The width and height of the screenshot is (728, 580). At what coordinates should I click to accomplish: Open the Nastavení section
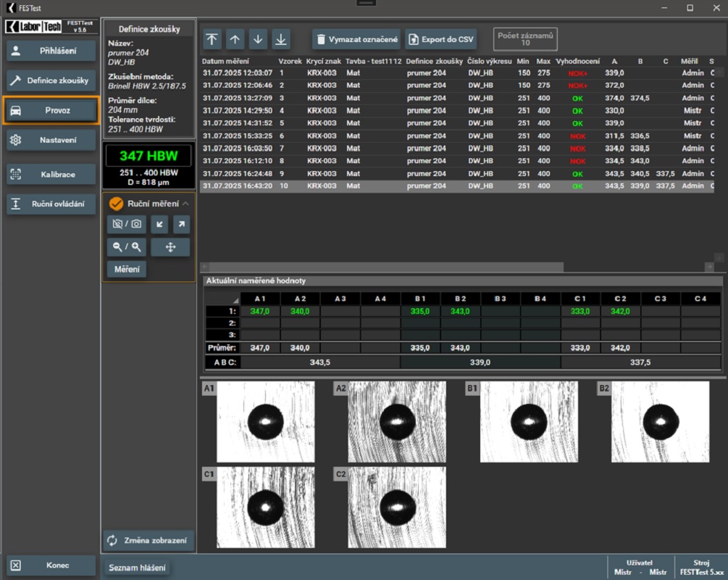pyautogui.click(x=51, y=140)
